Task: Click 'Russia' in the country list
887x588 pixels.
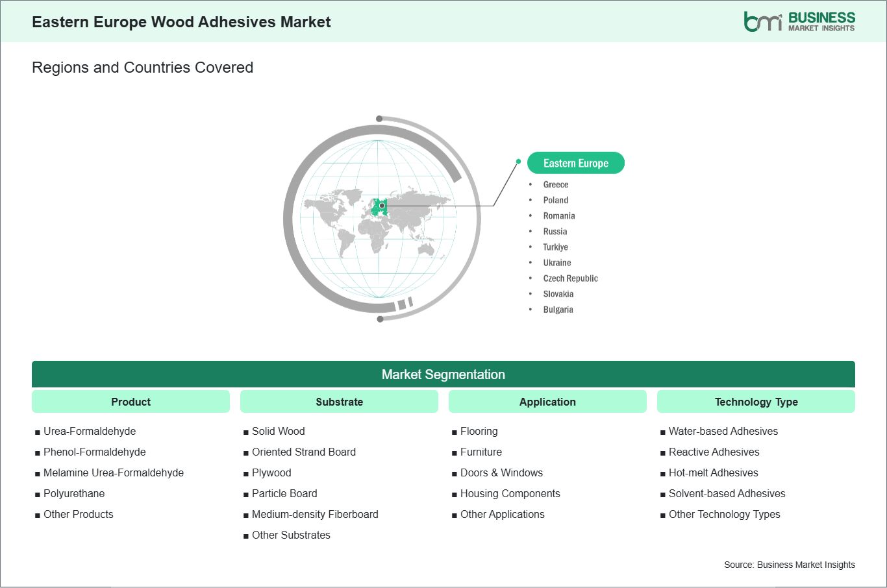Action: click(x=555, y=232)
